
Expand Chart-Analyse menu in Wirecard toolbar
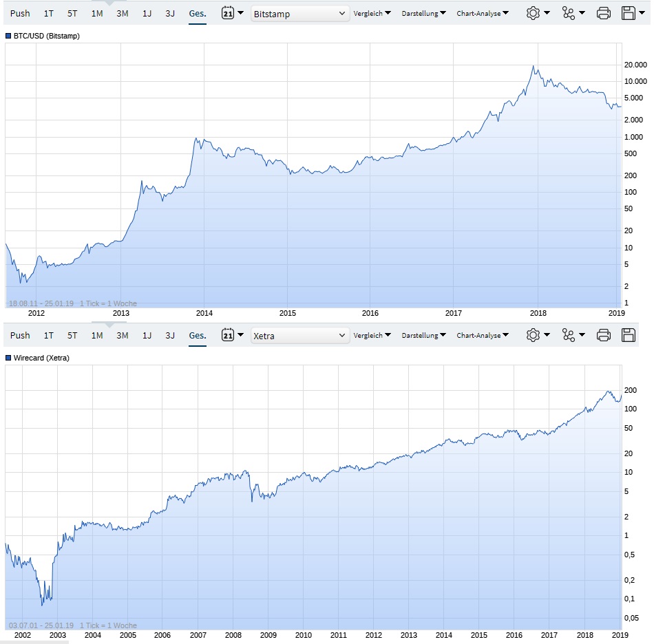[483, 335]
